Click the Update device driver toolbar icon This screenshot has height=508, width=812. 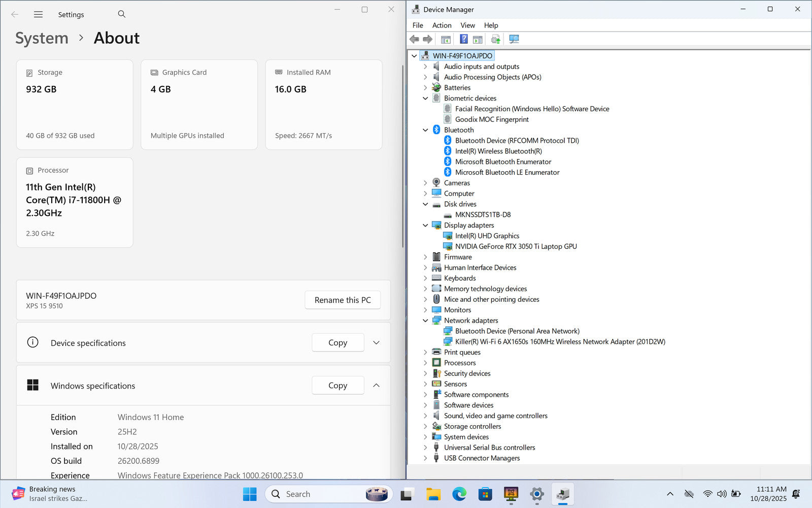click(x=495, y=39)
